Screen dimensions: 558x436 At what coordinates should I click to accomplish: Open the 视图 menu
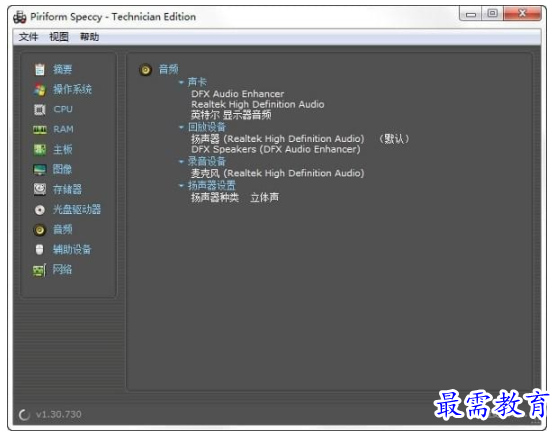point(59,37)
